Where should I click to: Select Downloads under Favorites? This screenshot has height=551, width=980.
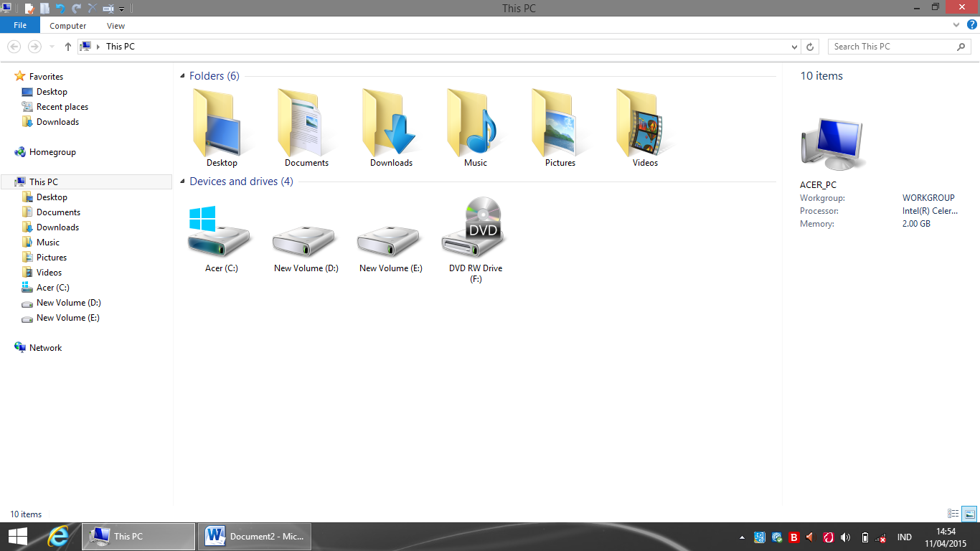pos(57,121)
